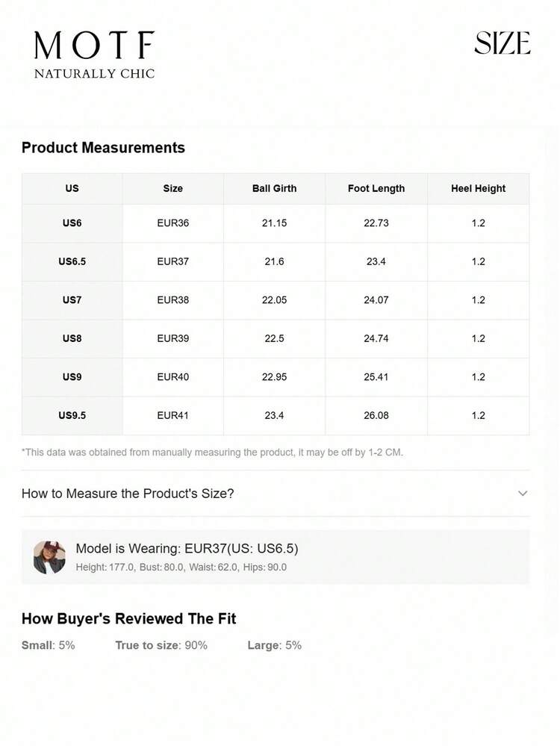
Task: Select the US6.5 size row header
Action: (72, 261)
